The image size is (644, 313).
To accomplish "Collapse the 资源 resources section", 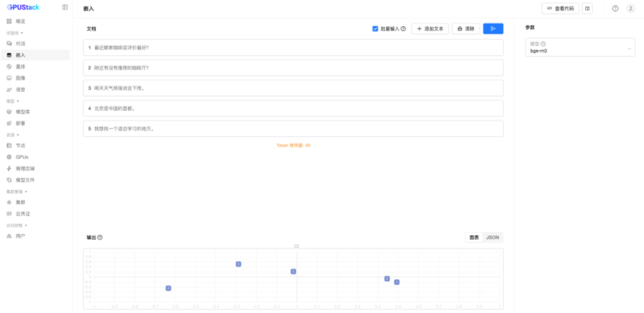I will [x=12, y=135].
